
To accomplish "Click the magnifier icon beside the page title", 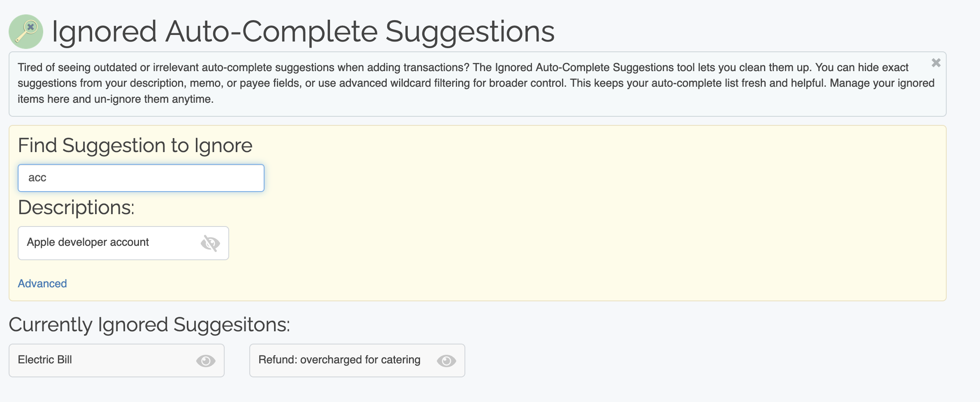I will click(26, 32).
